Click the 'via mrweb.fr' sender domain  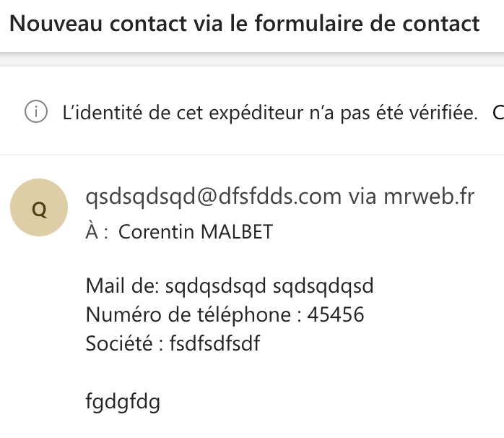(412, 197)
